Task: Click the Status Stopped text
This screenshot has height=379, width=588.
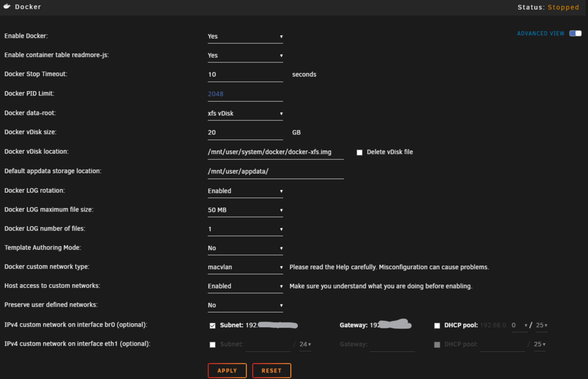Action: (548, 7)
